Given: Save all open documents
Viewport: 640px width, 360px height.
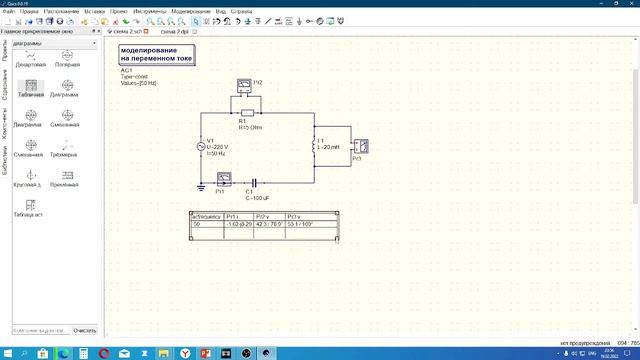Looking at the screenshot, I should (x=49, y=21).
